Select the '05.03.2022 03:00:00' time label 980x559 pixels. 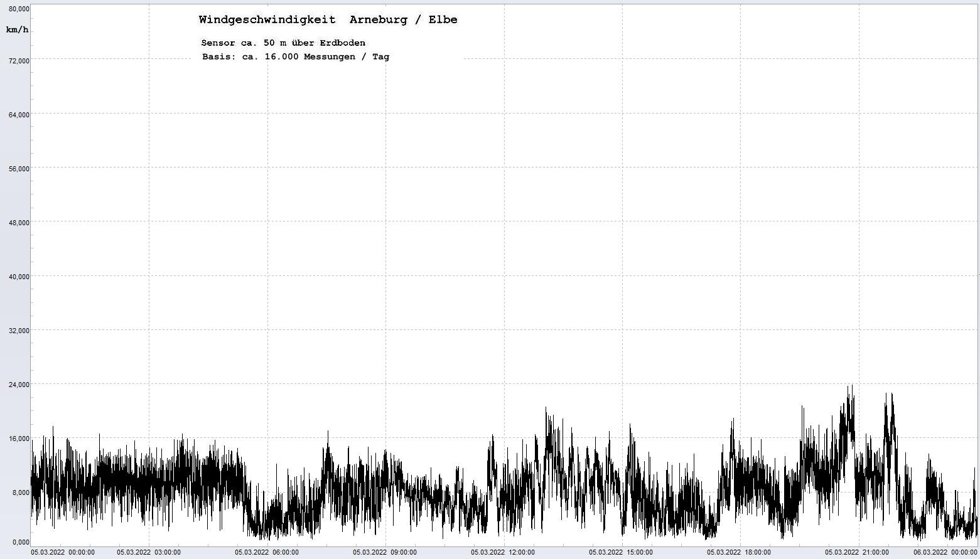pos(149,553)
